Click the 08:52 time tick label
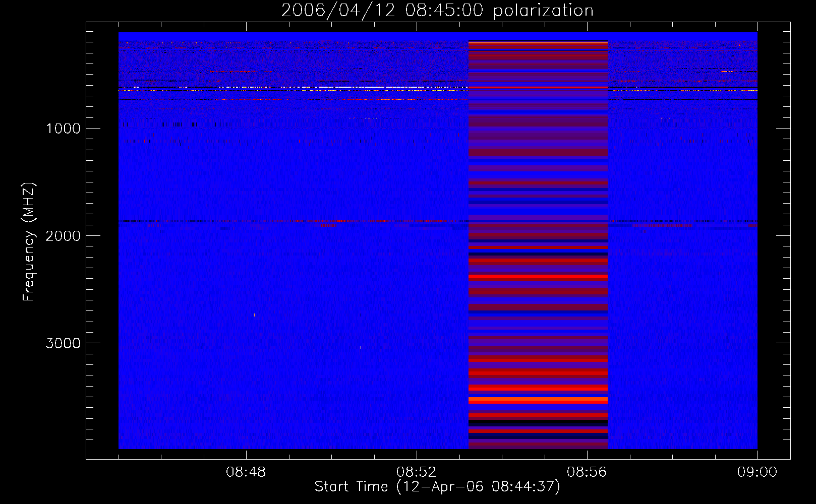This screenshot has width=816, height=504. click(417, 472)
